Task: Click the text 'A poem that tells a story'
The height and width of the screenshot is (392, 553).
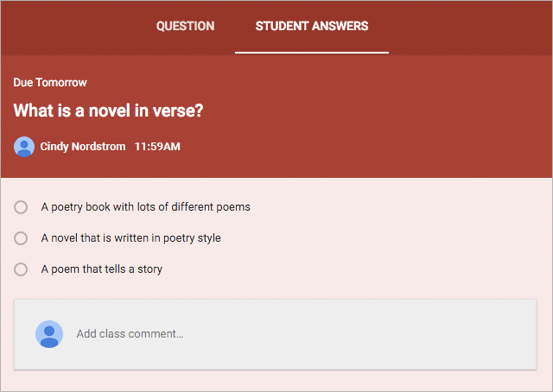Action: point(101,269)
